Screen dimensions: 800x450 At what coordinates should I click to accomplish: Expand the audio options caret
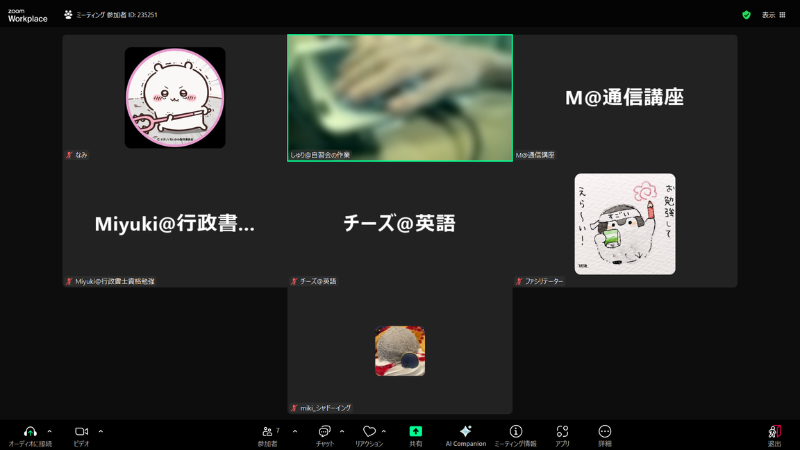(x=49, y=432)
